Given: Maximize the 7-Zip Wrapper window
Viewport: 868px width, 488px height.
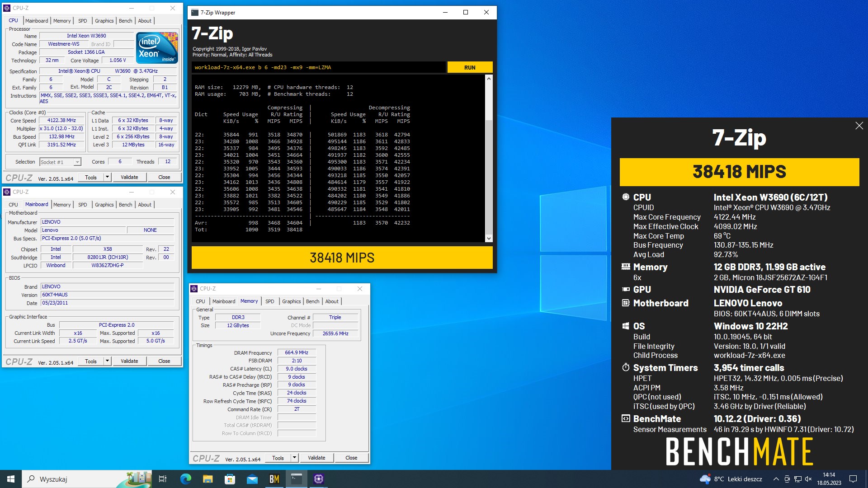Looking at the screenshot, I should 466,12.
